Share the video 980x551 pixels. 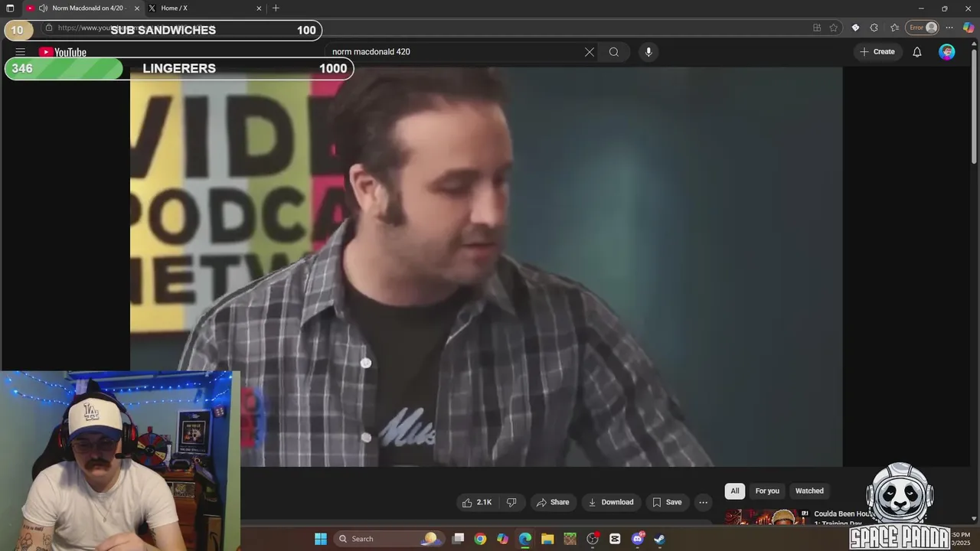pos(553,502)
